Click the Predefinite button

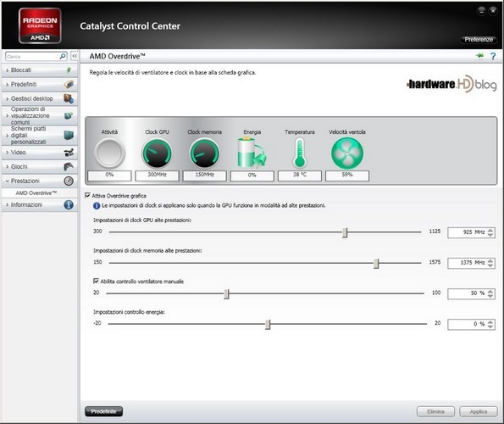coord(103,411)
